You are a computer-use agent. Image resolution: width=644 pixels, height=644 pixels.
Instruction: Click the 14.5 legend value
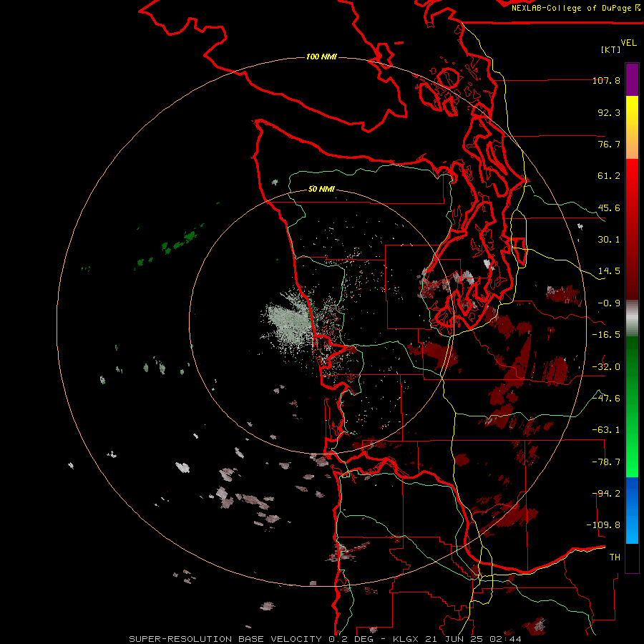(609, 271)
